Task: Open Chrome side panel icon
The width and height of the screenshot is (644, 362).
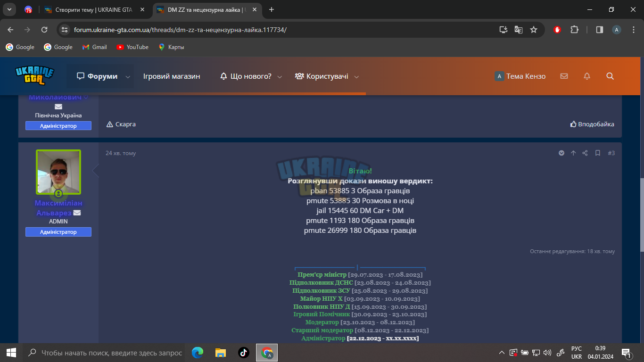Action: (x=600, y=29)
